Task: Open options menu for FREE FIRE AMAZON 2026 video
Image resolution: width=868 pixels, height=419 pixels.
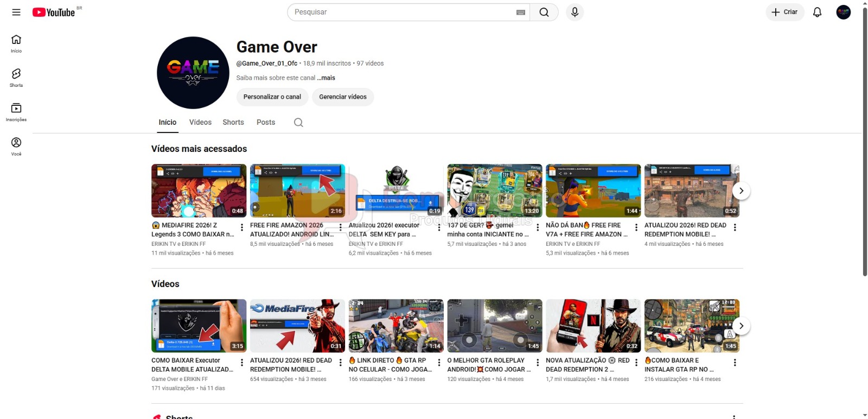Action: click(x=341, y=227)
